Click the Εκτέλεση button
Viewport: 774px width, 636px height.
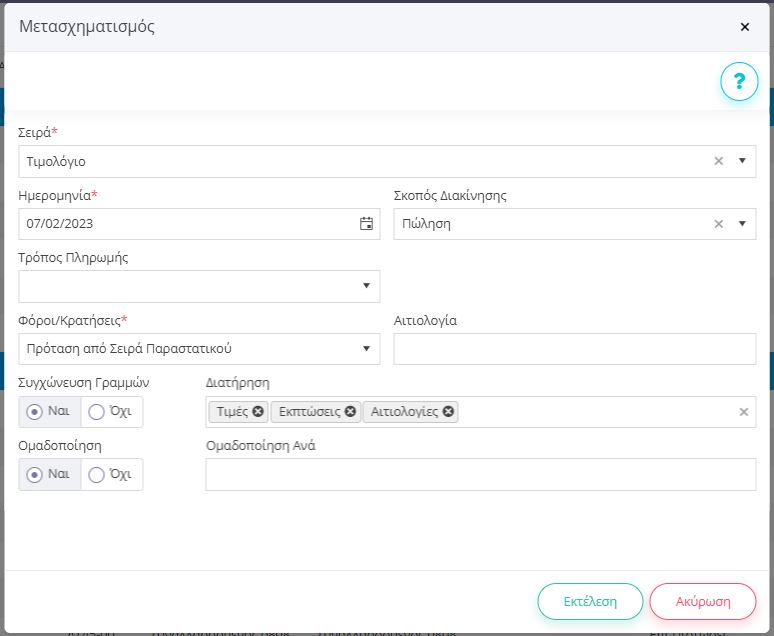(590, 601)
